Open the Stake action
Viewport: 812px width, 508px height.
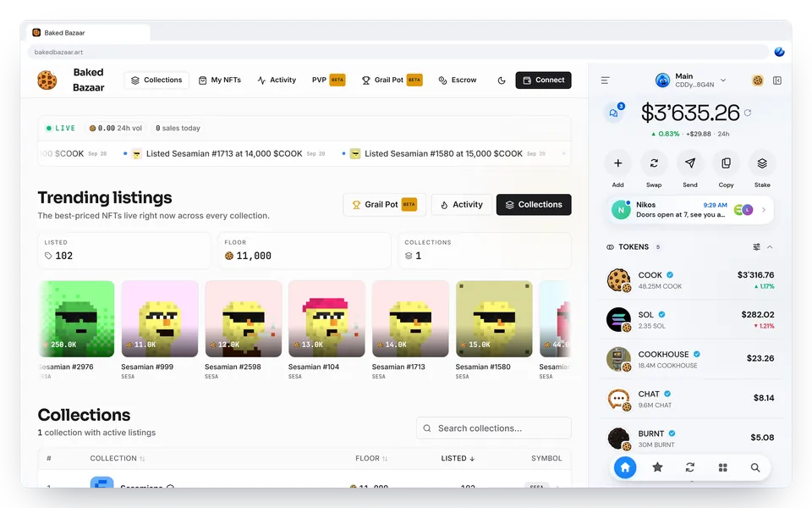click(762, 163)
